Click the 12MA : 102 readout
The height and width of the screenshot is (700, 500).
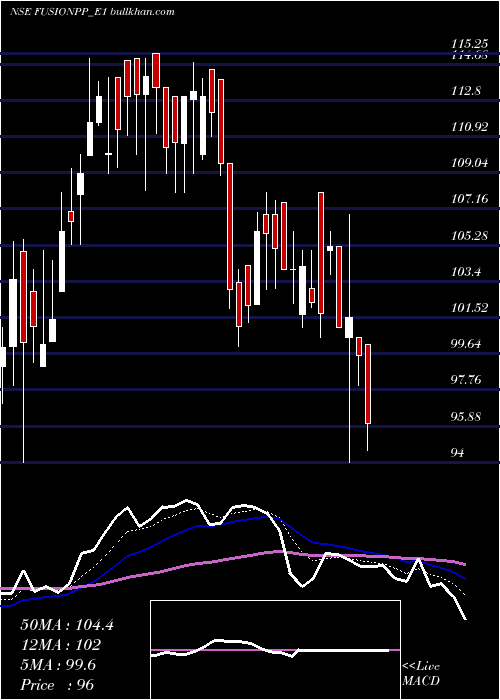click(x=60, y=645)
